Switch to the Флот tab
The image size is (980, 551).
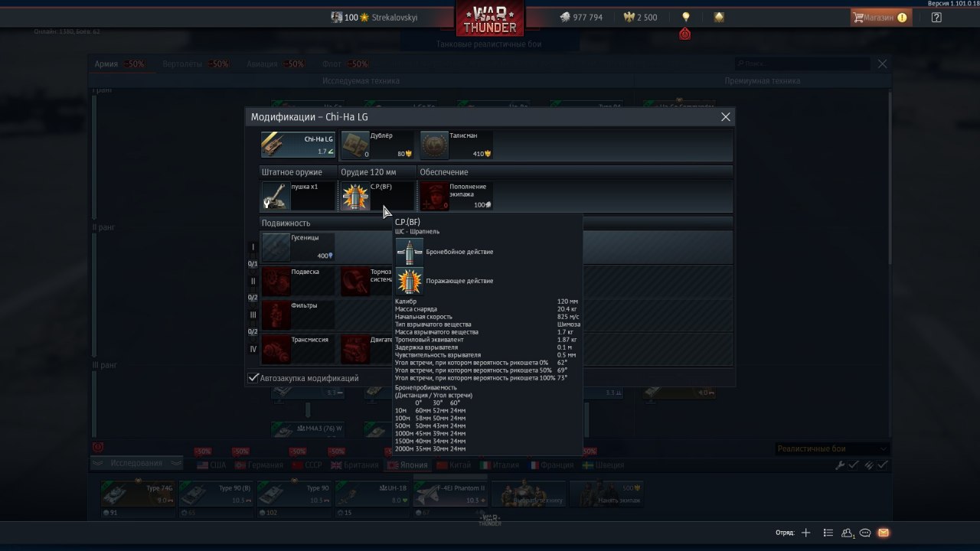[x=345, y=64]
